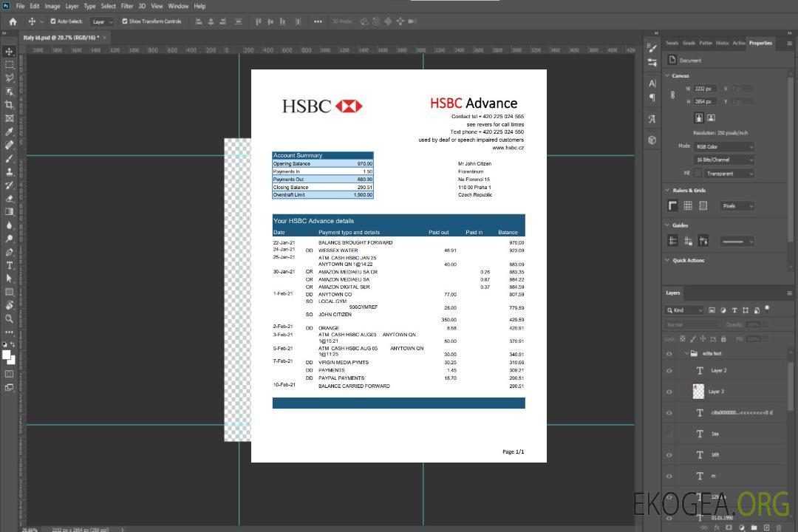The height and width of the screenshot is (532, 798).
Task: Toggle Show Transform Controls checkbox
Action: 125,21
